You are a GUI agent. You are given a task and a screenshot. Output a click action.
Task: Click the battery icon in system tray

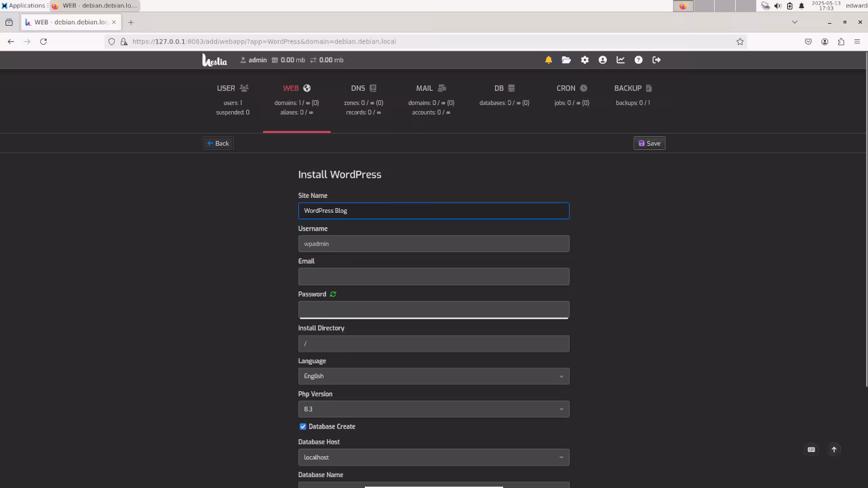[789, 5]
